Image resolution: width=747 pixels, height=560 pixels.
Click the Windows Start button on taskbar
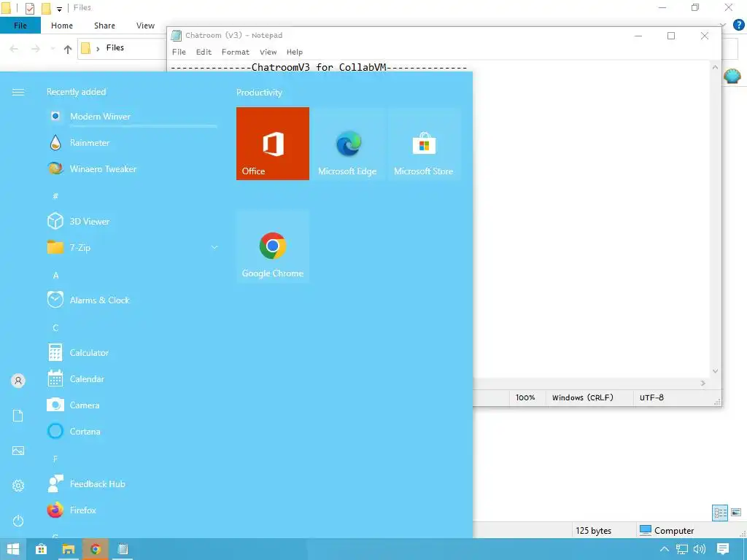[13, 549]
